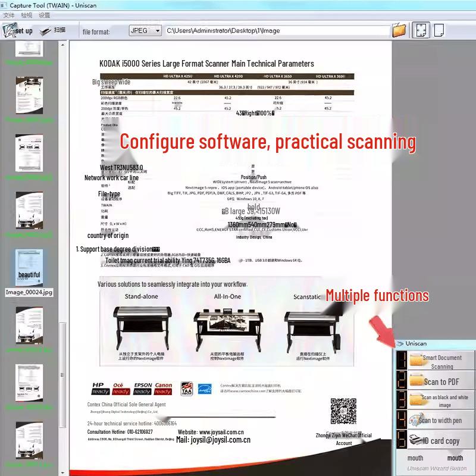Select the second thumbnail in the list

click(x=29, y=95)
